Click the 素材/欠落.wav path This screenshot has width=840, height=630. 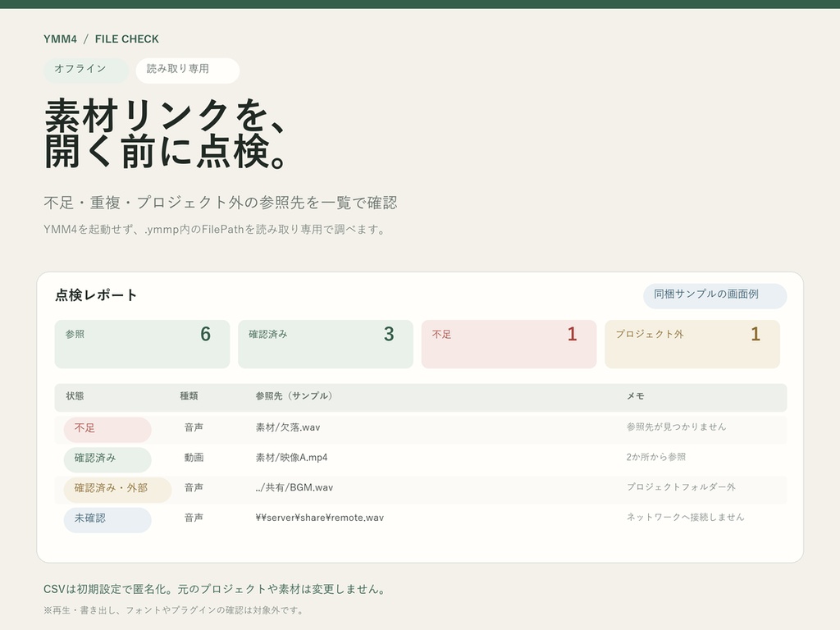click(288, 427)
